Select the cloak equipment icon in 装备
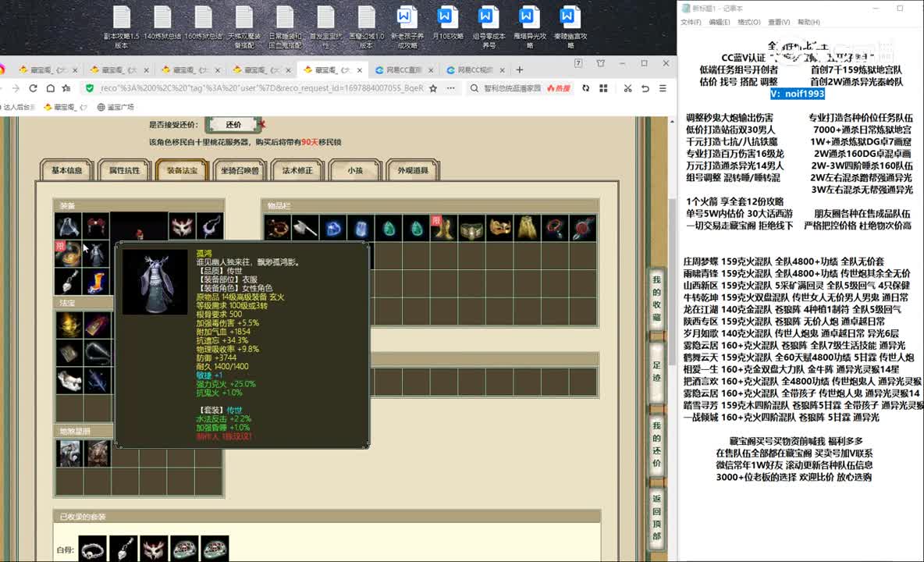Screen dimensions: 924x562 coord(69,226)
